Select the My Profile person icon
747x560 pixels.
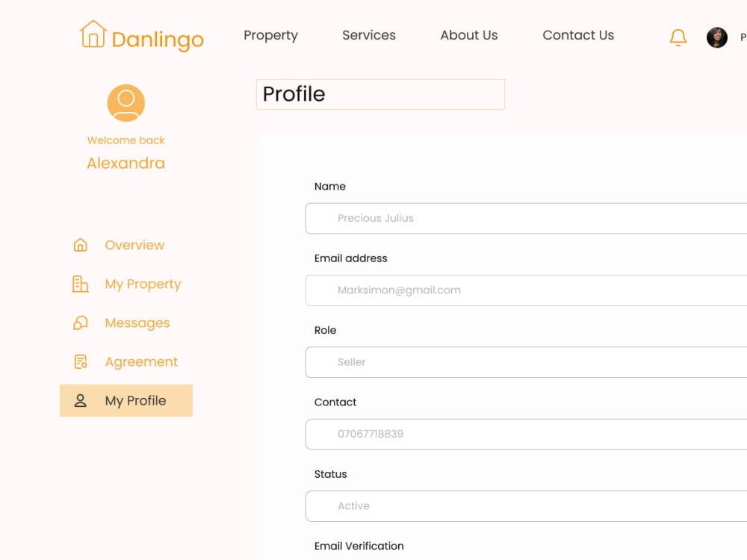[x=80, y=400]
